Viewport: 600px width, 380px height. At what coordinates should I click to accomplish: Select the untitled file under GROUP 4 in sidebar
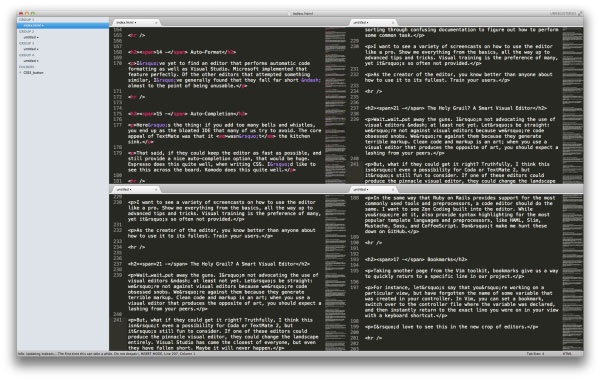pos(31,61)
